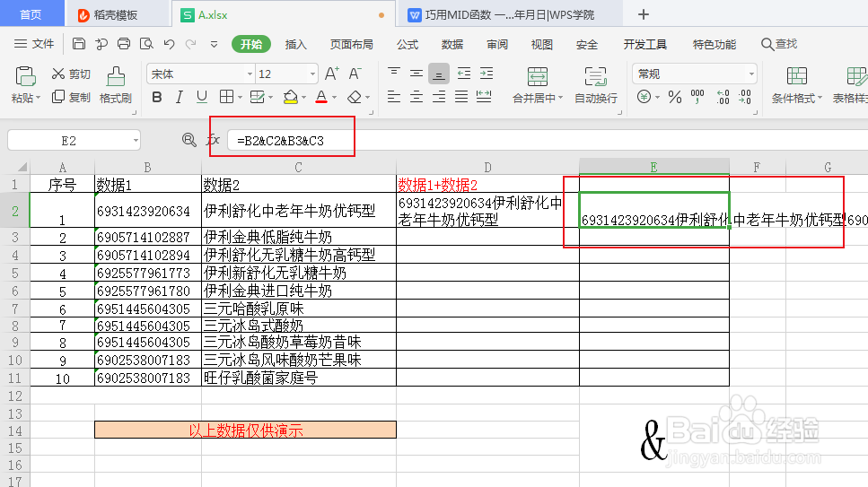The image size is (868, 487).
Task: Click the eraser clear-format icon
Action: pyautogui.click(x=355, y=98)
